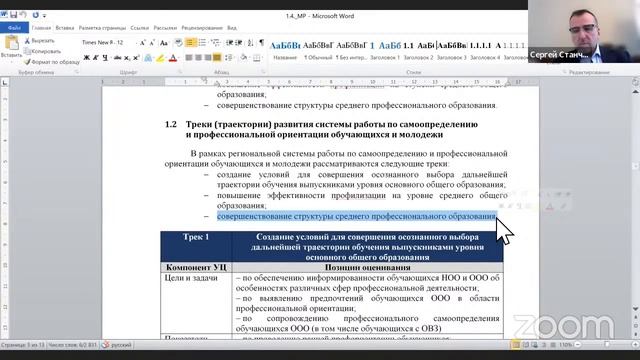Open the Разметка страницы tab
This screenshot has width=640, height=360.
pos(102,28)
